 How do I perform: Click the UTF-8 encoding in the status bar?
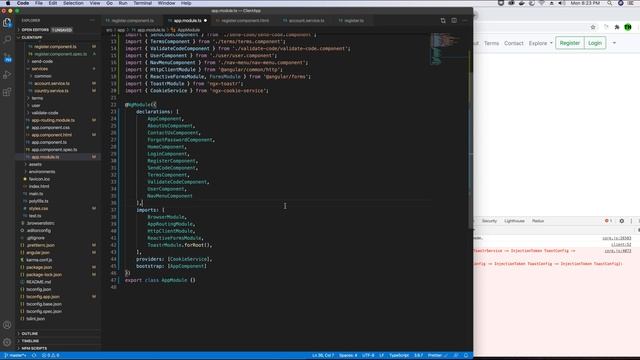tap(368, 356)
